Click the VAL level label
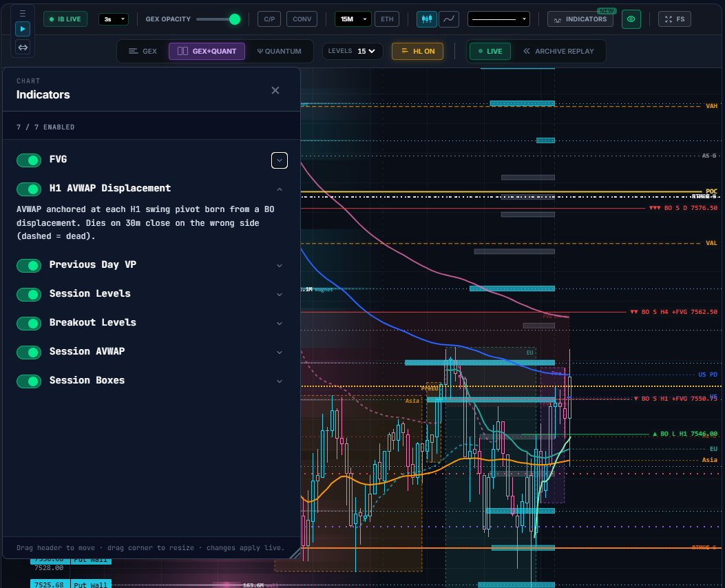Viewport: 725px width, 588px height. pos(711,243)
